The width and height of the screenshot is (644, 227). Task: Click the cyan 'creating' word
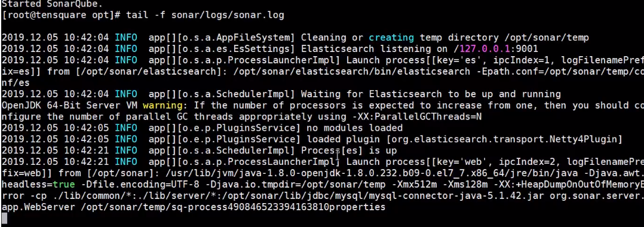(x=391, y=38)
